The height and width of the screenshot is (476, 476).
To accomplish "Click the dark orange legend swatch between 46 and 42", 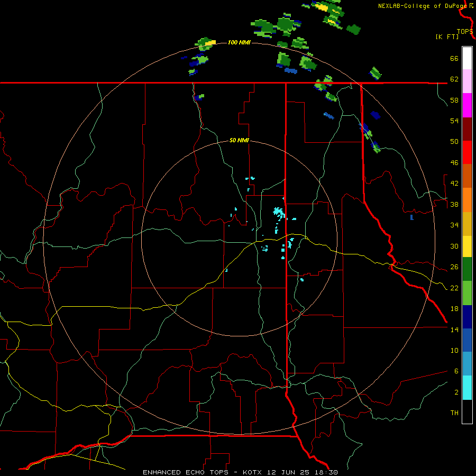I will coord(467,176).
